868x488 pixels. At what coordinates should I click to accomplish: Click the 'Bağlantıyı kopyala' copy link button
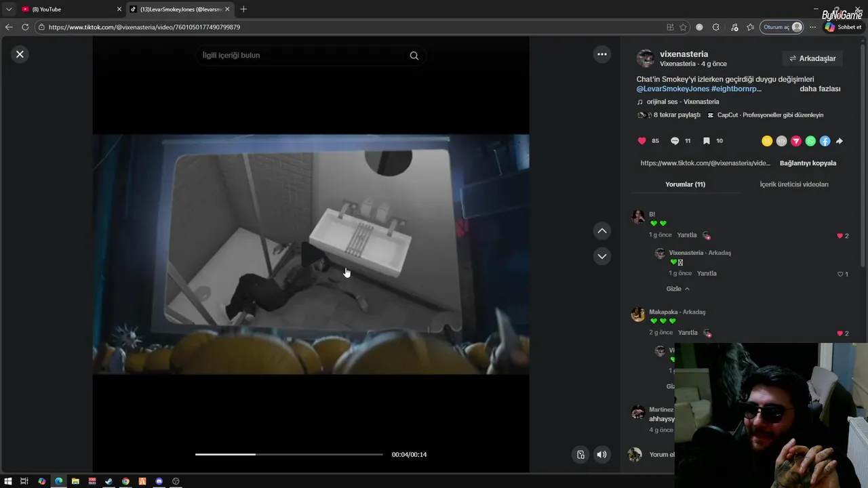808,163
